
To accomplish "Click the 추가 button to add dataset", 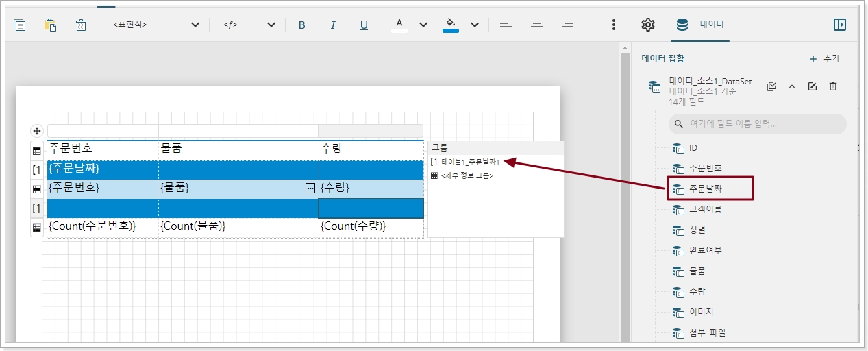I will tap(824, 59).
